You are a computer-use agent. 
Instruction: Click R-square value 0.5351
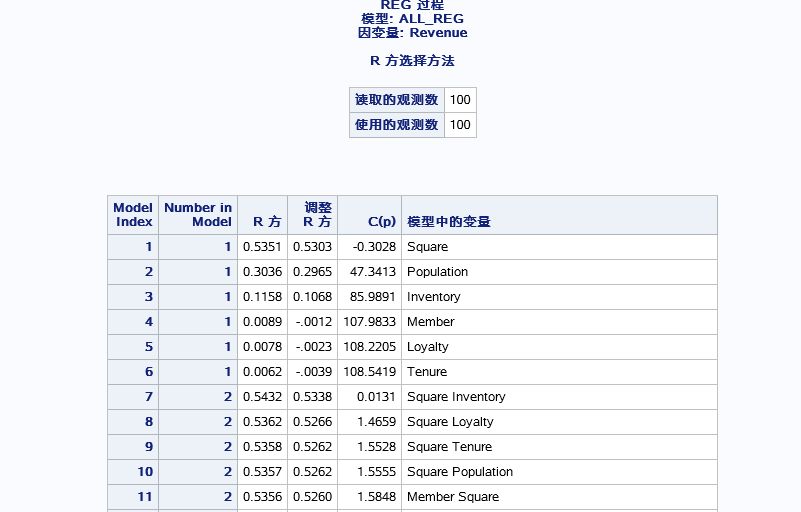[263, 247]
